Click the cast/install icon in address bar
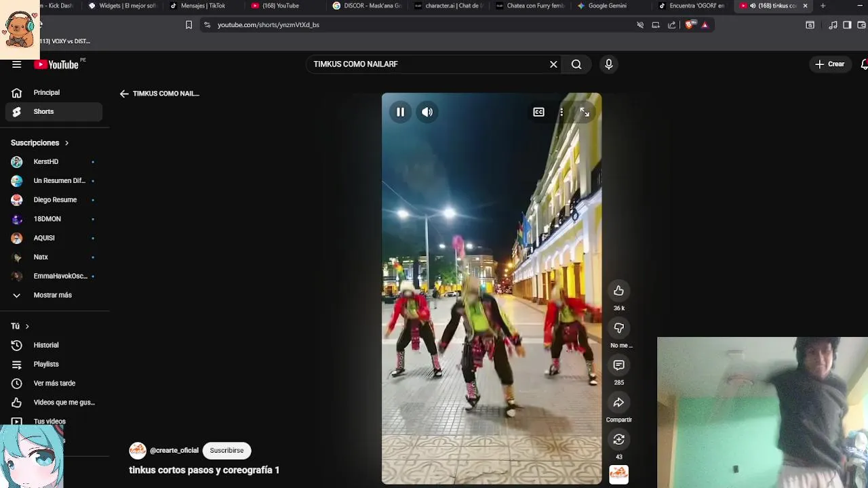868x488 pixels. [656, 25]
